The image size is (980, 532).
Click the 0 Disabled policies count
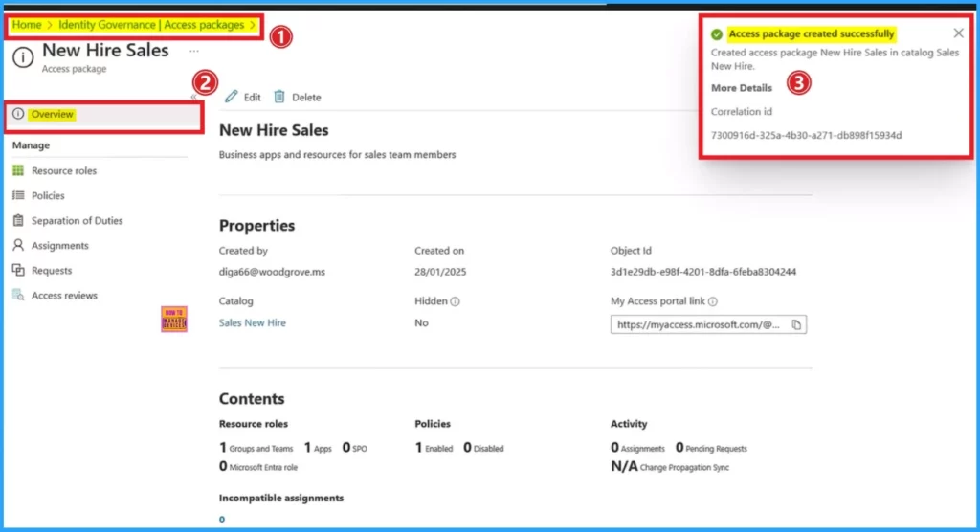[x=483, y=448]
